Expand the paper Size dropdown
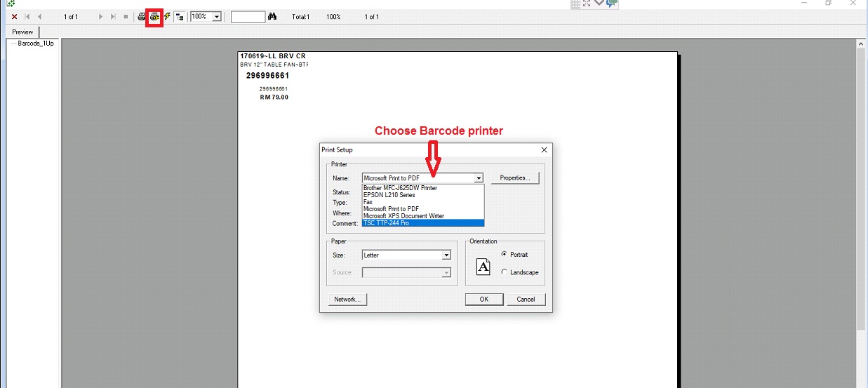The height and width of the screenshot is (388, 868). click(x=446, y=255)
